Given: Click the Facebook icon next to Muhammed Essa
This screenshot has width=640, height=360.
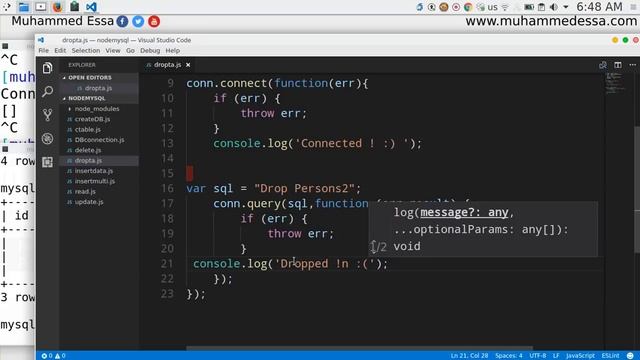Looking at the screenshot, I should tap(122, 21).
